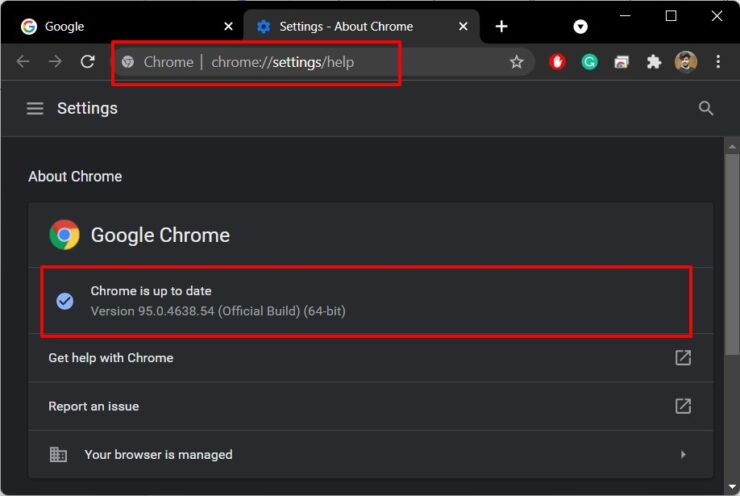Click the managed browser building icon
The image size is (740, 496).
(58, 454)
